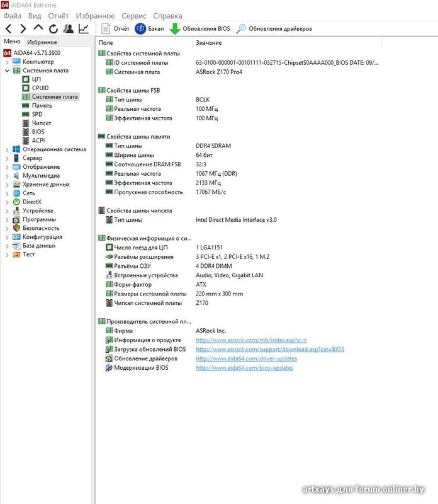Viewport: 438px width, 504px height.
Task: Click Обновления BIOS toolbar button
Action: point(199,28)
